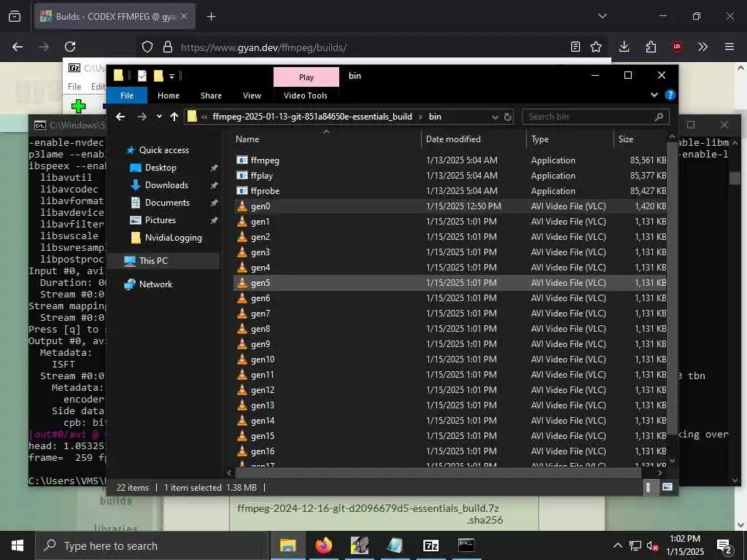Open Firefox from the taskbar

tap(323, 545)
